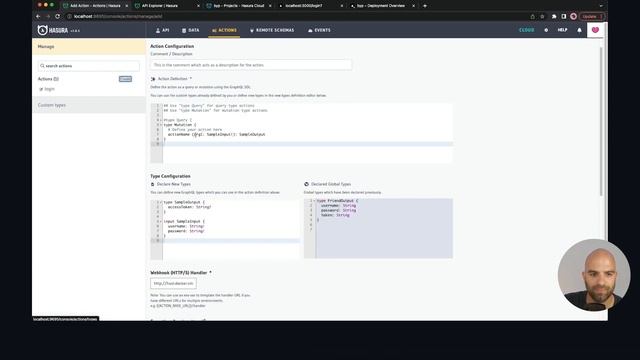This screenshot has height=360, width=640.
Task: Collapse the 'input SampleInput' fold arrow
Action: coord(161,222)
